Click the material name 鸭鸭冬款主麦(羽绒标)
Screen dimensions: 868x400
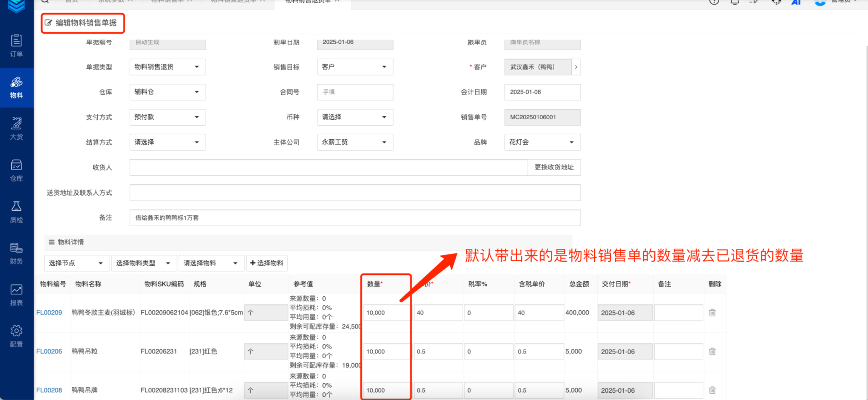103,313
